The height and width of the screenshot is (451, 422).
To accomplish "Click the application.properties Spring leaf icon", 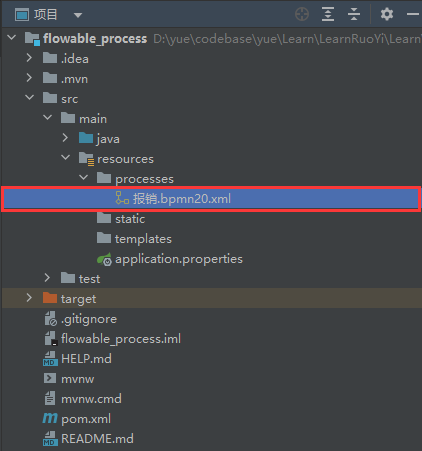I will [104, 259].
